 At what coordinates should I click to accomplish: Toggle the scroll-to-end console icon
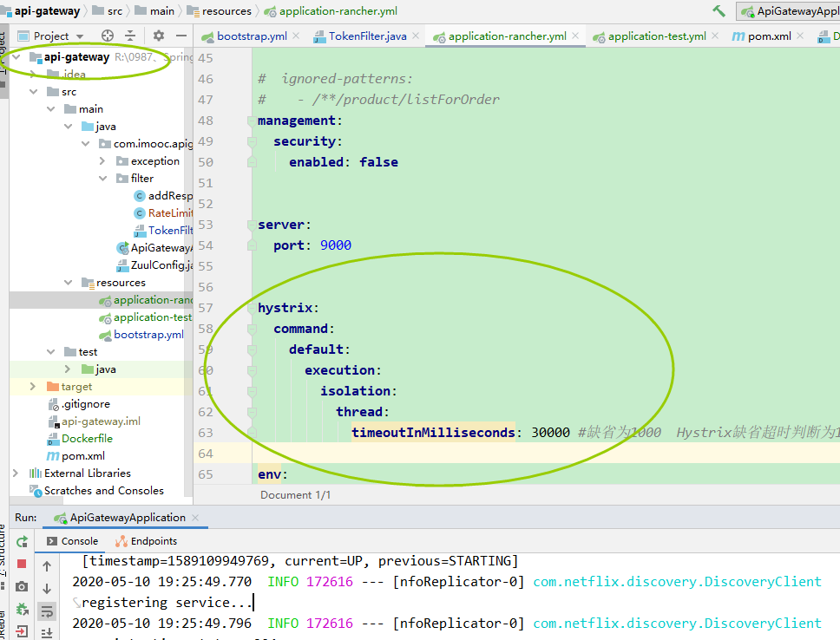pyautogui.click(x=47, y=632)
